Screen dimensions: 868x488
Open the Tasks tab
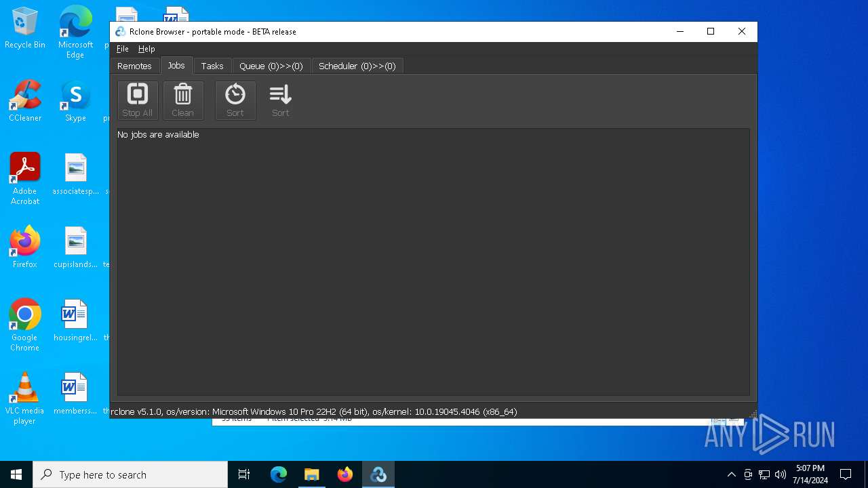[212, 66]
